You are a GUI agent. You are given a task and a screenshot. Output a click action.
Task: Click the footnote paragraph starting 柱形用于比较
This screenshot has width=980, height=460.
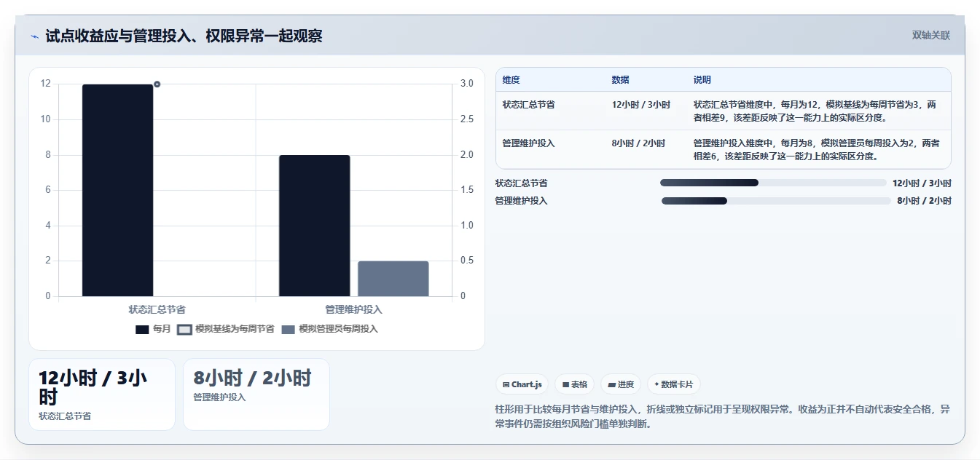722,416
